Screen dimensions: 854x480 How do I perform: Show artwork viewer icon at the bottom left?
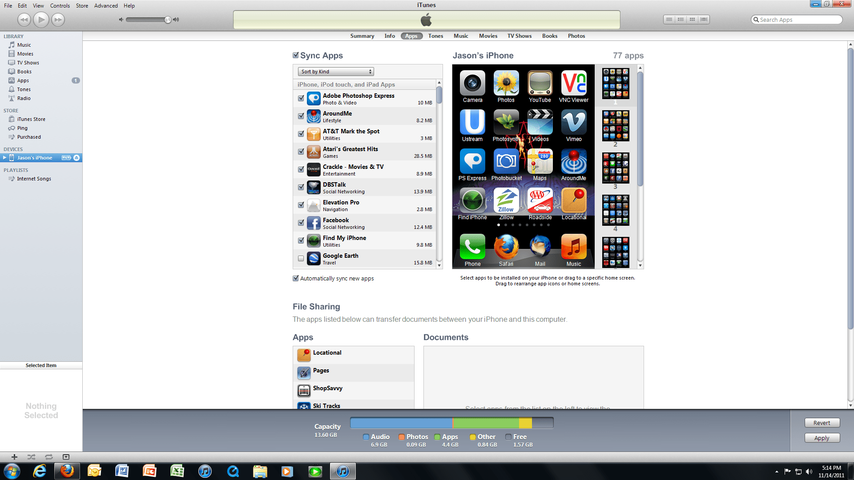(x=66, y=457)
